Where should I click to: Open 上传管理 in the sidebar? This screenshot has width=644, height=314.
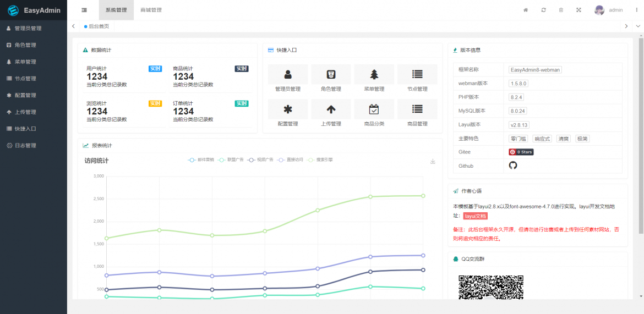pos(33,112)
